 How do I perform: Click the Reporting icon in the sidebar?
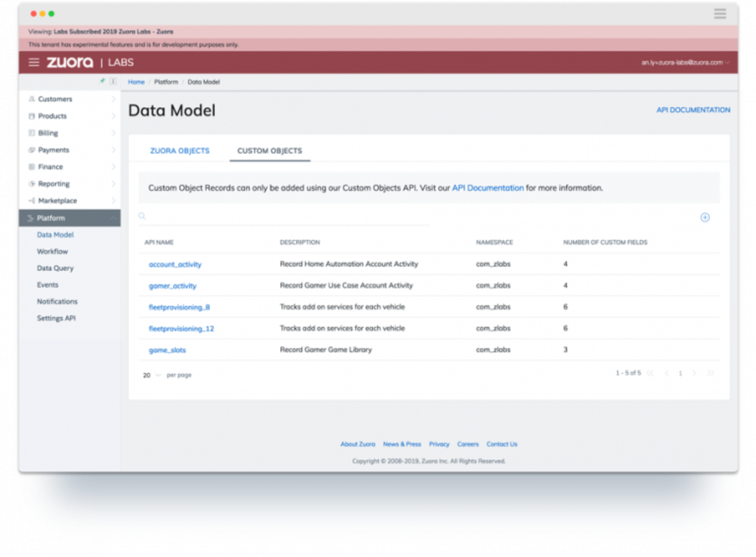point(31,184)
